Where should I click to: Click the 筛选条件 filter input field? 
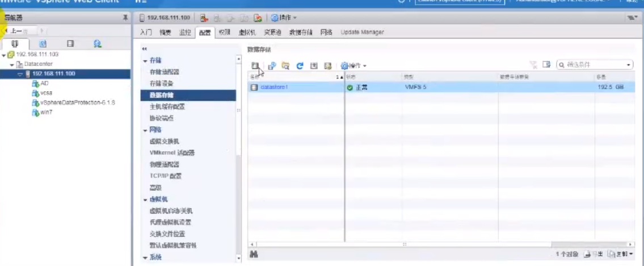[595, 65]
